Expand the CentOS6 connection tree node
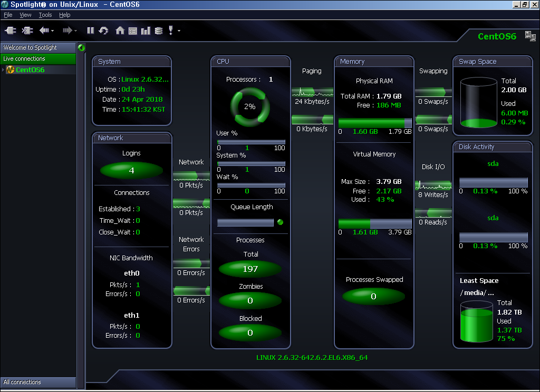 3,70
